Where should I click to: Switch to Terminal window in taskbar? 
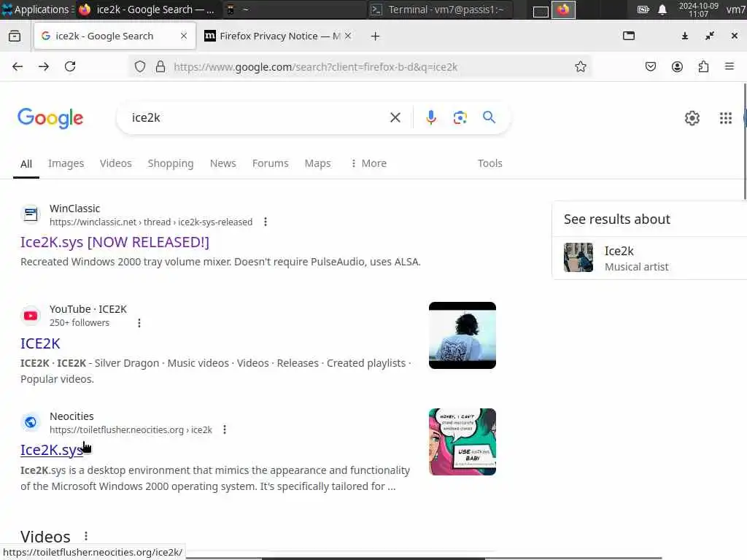click(x=441, y=9)
